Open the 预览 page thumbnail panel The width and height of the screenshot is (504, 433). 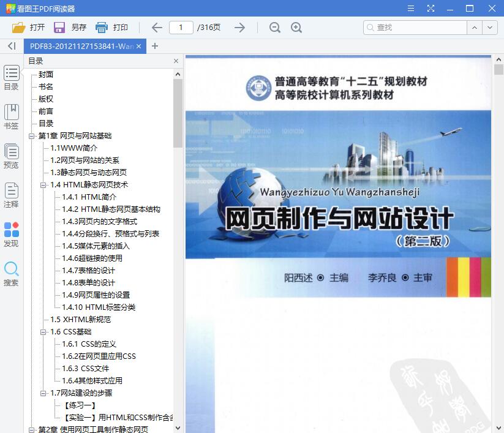[11, 156]
